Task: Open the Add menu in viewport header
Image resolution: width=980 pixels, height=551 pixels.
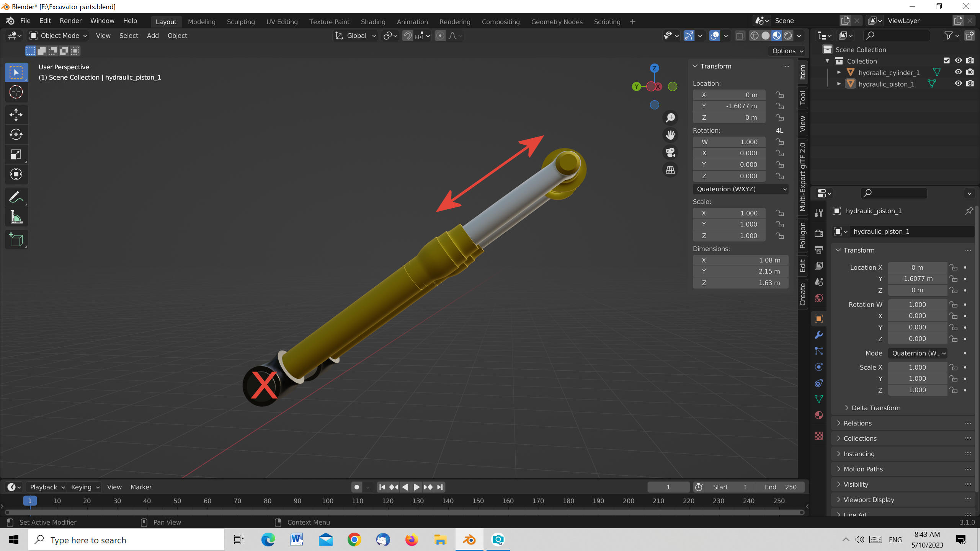Action: (153, 36)
